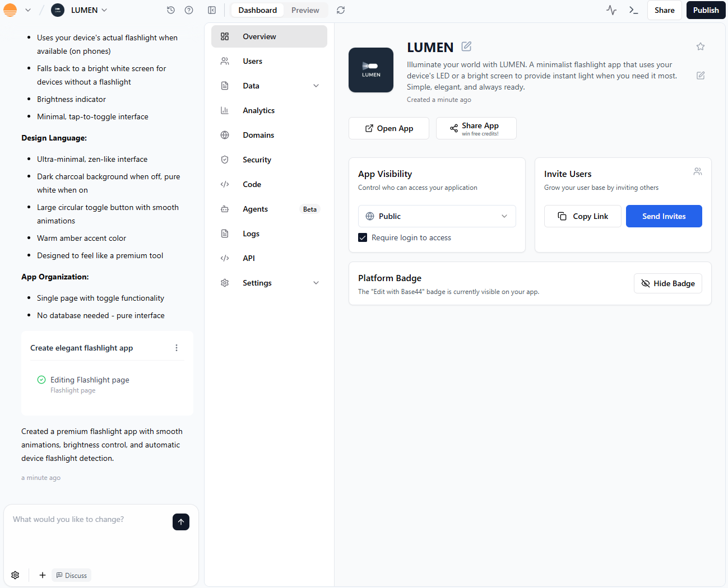
Task: Open the terminal console icon in the top bar
Action: [633, 10]
